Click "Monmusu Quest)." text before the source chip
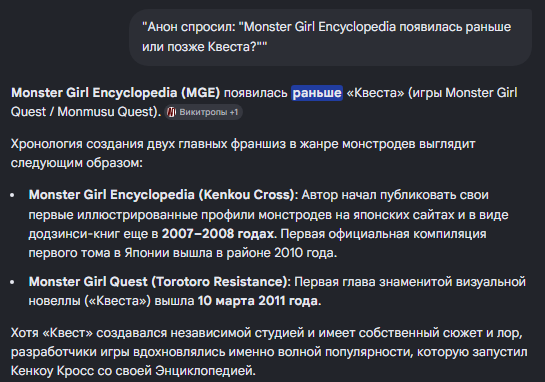 109,112
